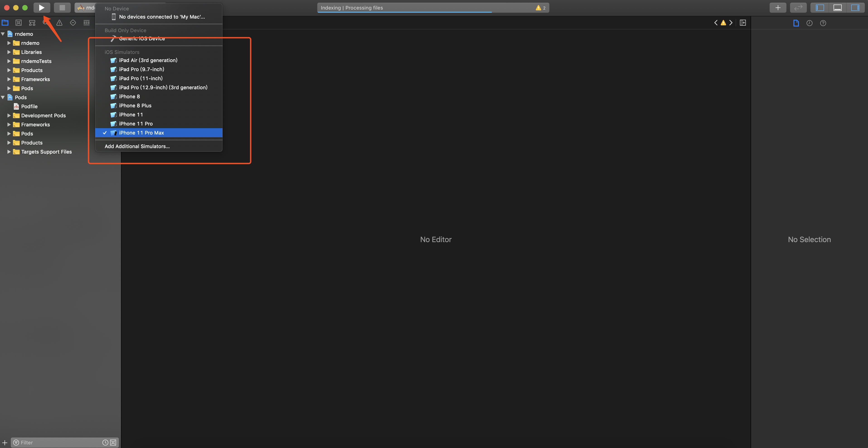Click the Stop button in toolbar

(62, 7)
